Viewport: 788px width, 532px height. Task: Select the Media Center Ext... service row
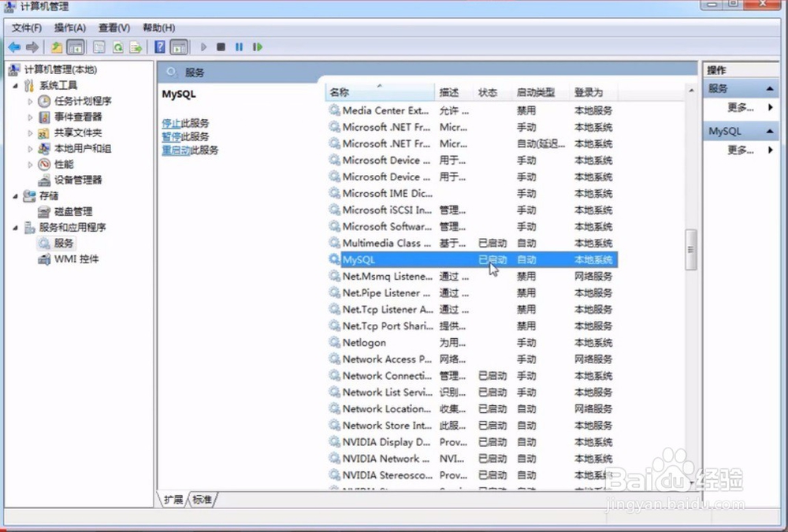pos(472,110)
